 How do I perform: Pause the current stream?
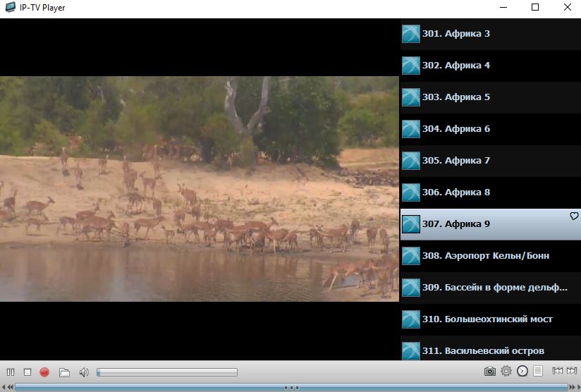(11, 372)
